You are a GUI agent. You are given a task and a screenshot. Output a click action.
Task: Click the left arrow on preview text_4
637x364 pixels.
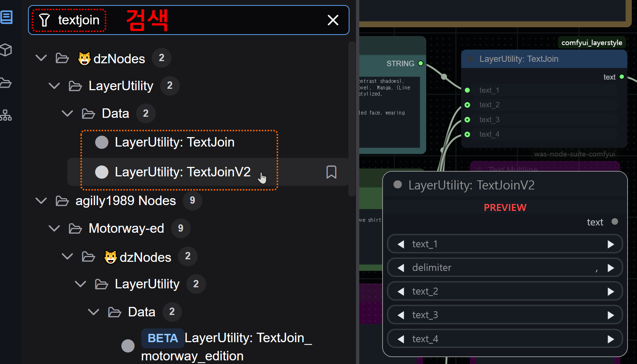point(401,339)
